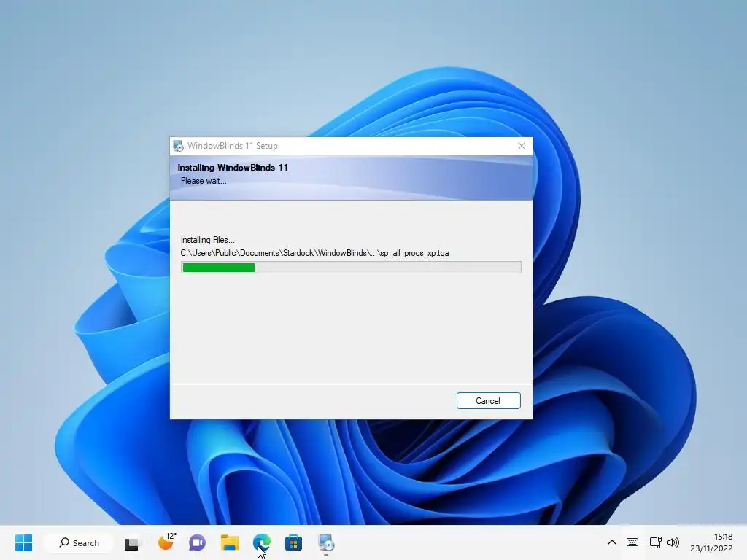Open the taskbar Search box
747x560 pixels.
click(79, 542)
